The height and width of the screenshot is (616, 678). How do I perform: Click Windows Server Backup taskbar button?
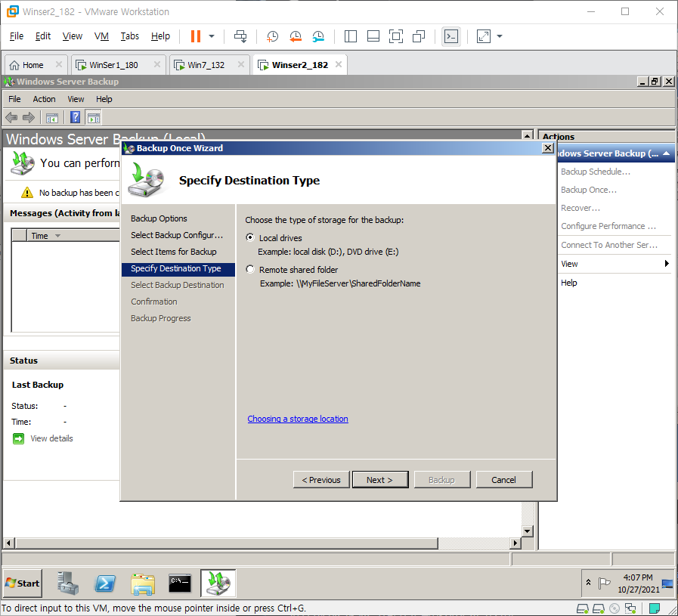pyautogui.click(x=218, y=583)
